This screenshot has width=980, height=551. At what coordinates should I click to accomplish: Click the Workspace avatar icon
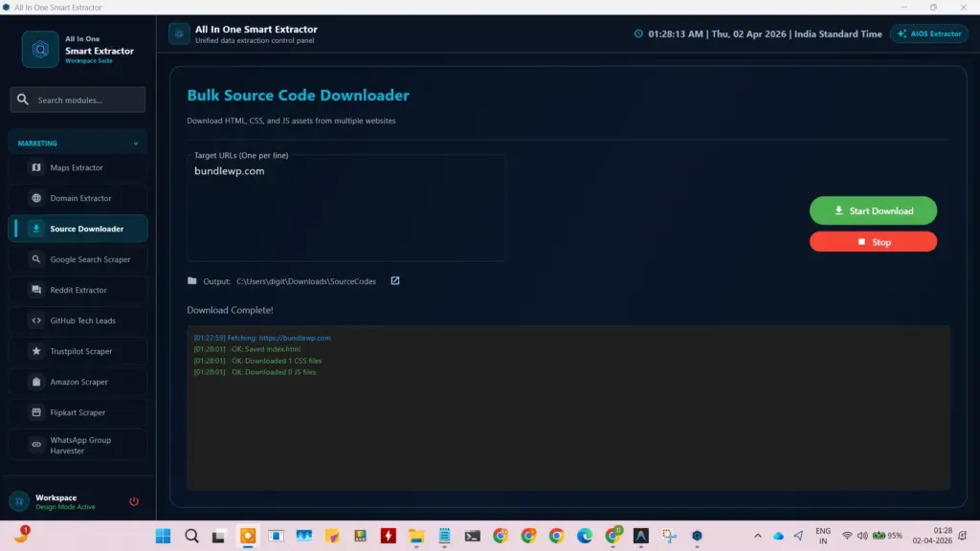coord(19,501)
